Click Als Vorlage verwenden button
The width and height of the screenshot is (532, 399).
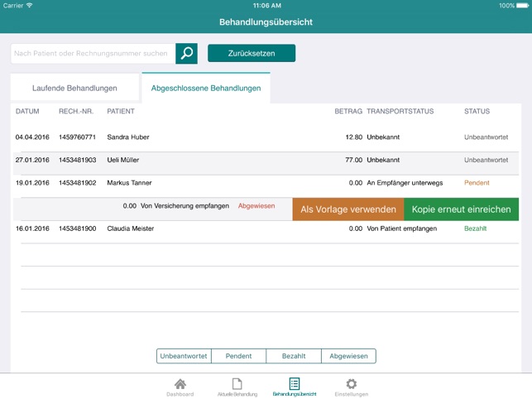tap(348, 209)
